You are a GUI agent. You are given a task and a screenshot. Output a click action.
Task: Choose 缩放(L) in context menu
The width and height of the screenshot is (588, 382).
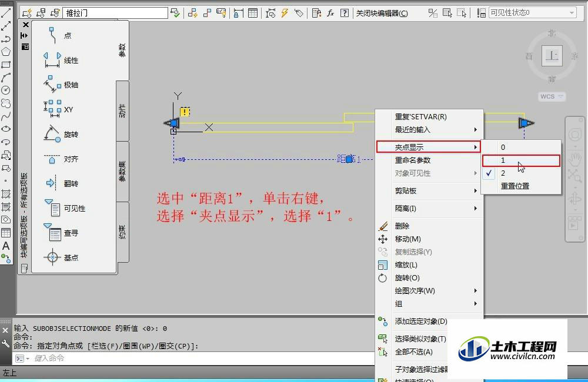coord(430,264)
